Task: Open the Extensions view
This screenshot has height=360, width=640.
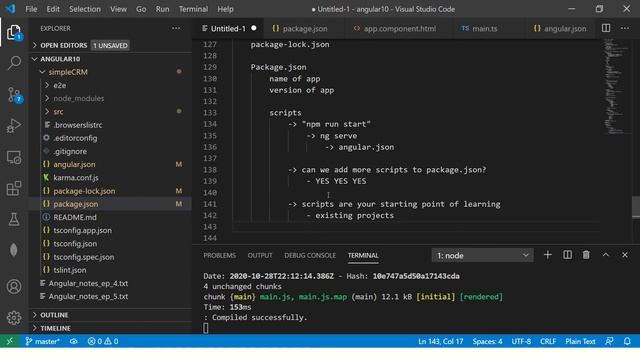Action: click(14, 188)
